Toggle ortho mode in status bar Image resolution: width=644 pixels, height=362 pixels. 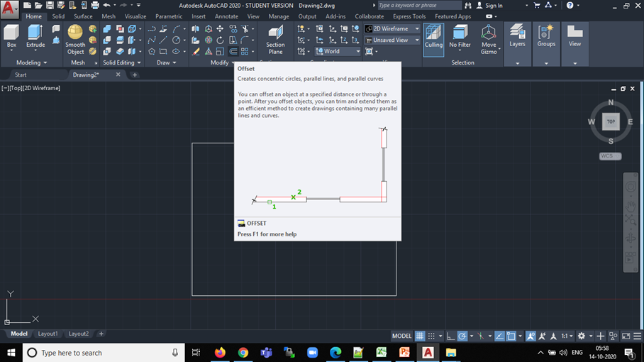coord(450,336)
